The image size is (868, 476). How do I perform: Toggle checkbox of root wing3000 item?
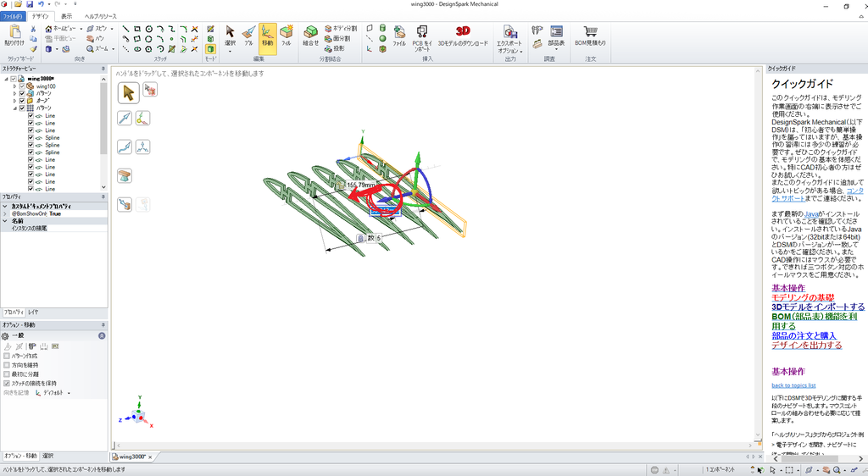14,79
